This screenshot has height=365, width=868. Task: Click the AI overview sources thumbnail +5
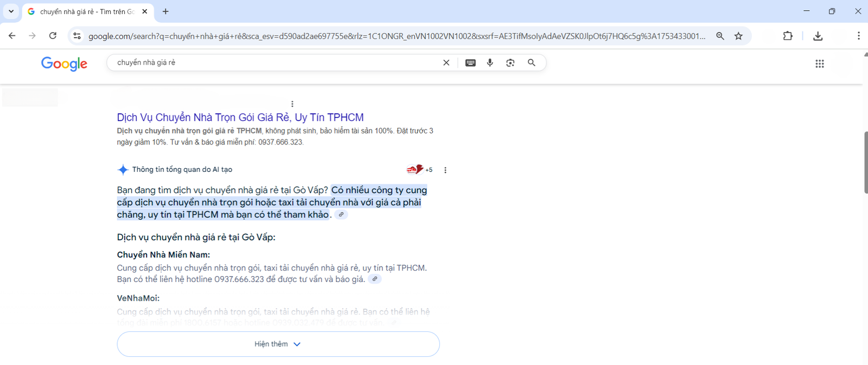[x=420, y=170]
